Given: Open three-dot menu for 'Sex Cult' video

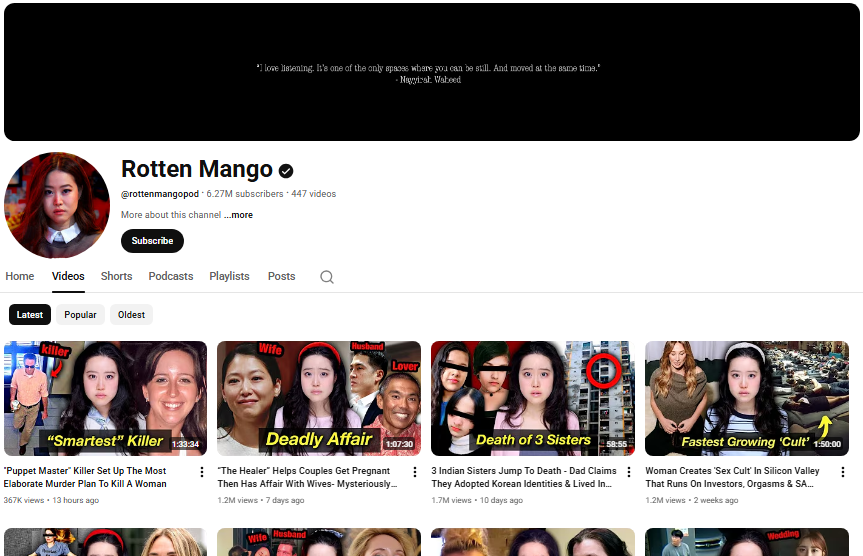Looking at the screenshot, I should coord(843,472).
